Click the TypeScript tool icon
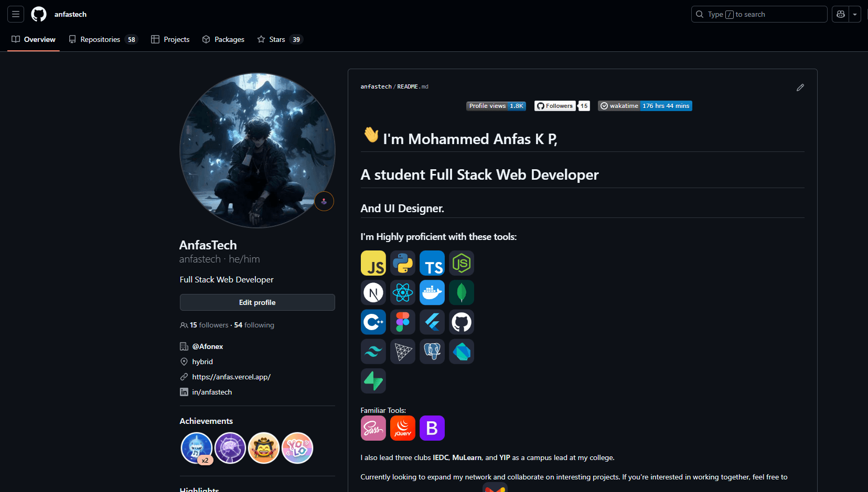Viewport: 868px width, 492px height. point(432,263)
